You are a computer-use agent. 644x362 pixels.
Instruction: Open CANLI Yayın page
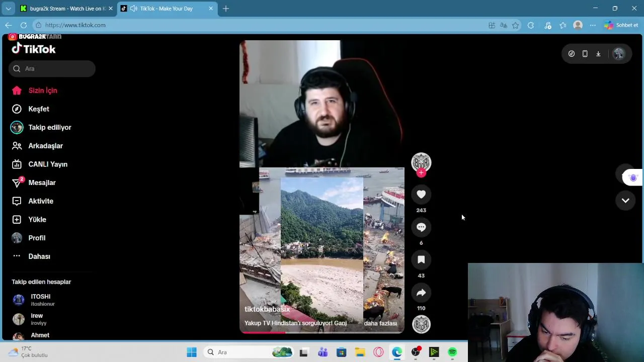coord(39,164)
